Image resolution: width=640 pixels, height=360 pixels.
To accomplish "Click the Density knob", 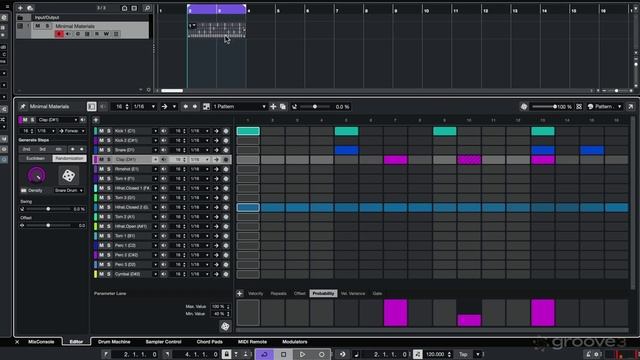I will 36,176.
